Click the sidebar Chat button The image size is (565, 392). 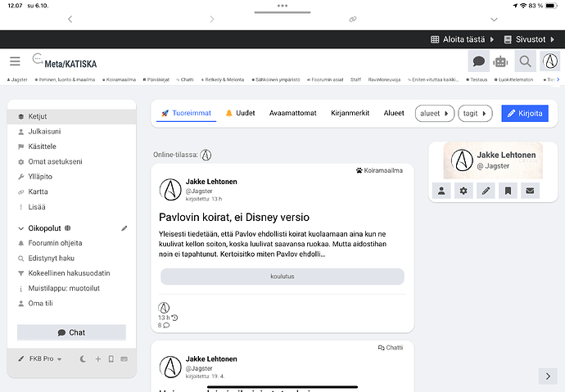coord(72,332)
